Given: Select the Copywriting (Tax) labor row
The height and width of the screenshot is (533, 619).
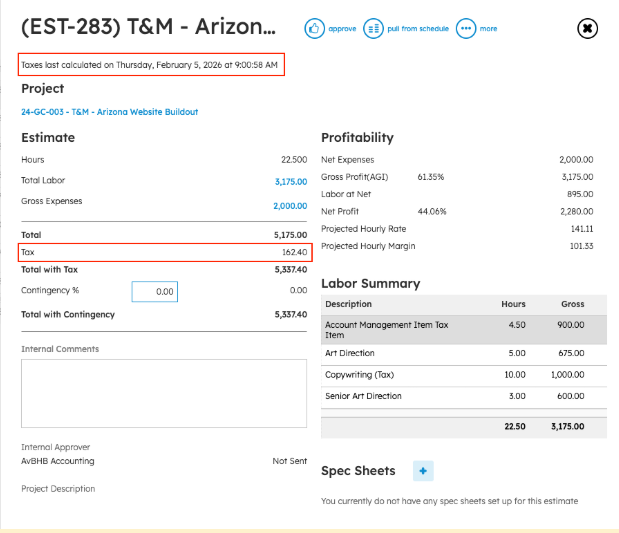Looking at the screenshot, I should pos(464,375).
